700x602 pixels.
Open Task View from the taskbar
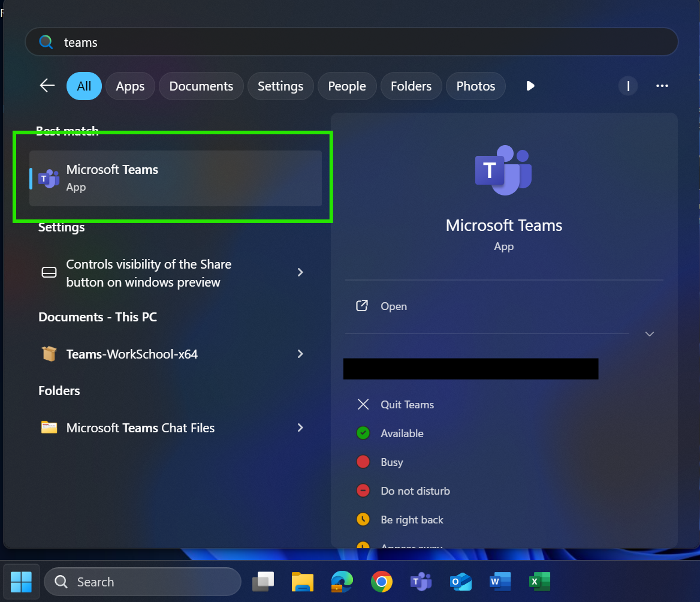pyautogui.click(x=263, y=582)
